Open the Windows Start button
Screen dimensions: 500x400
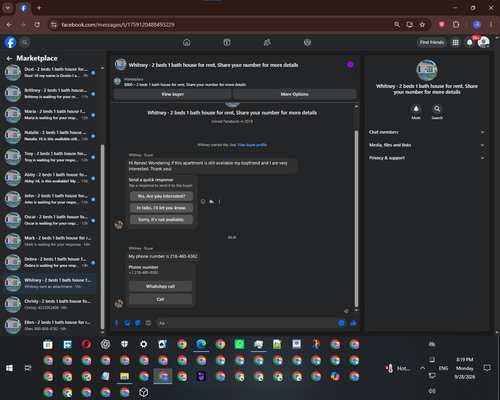coord(9,368)
